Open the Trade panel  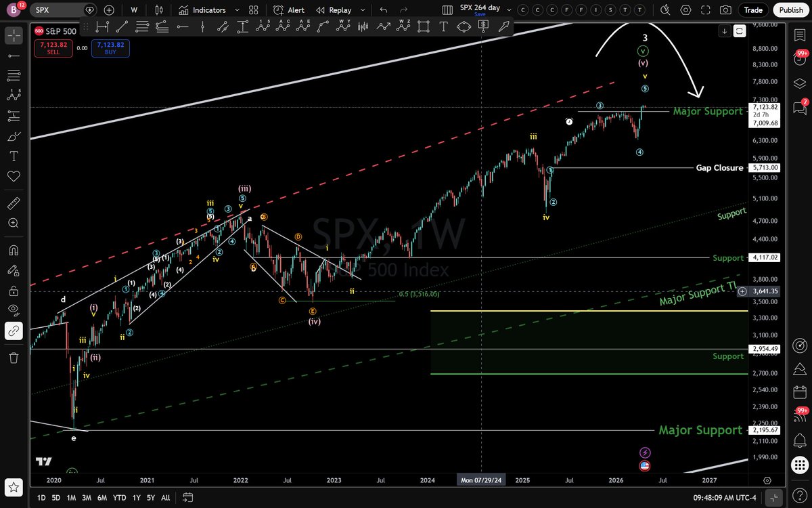pos(753,10)
